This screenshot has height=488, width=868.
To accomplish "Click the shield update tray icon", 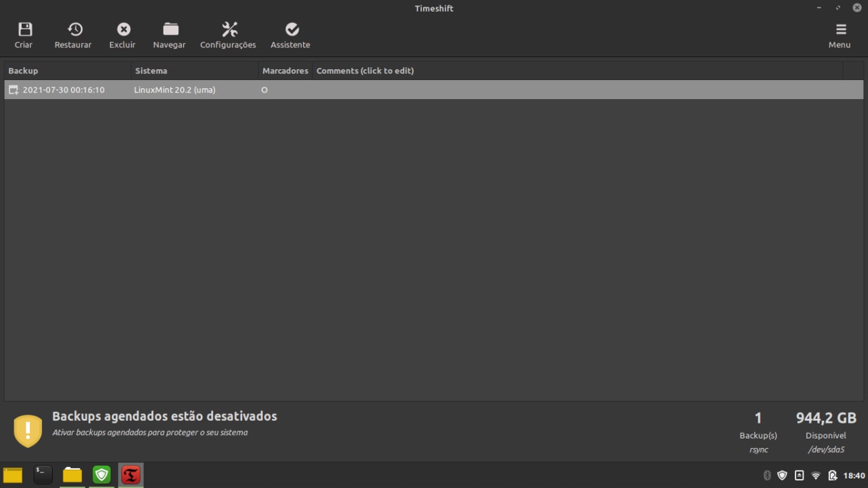I will (782, 475).
